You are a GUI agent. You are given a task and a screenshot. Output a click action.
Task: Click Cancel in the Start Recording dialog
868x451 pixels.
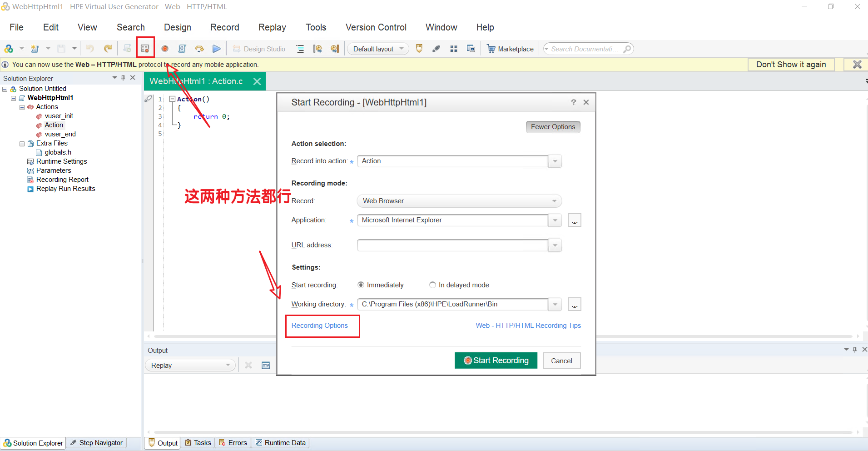tap(561, 361)
